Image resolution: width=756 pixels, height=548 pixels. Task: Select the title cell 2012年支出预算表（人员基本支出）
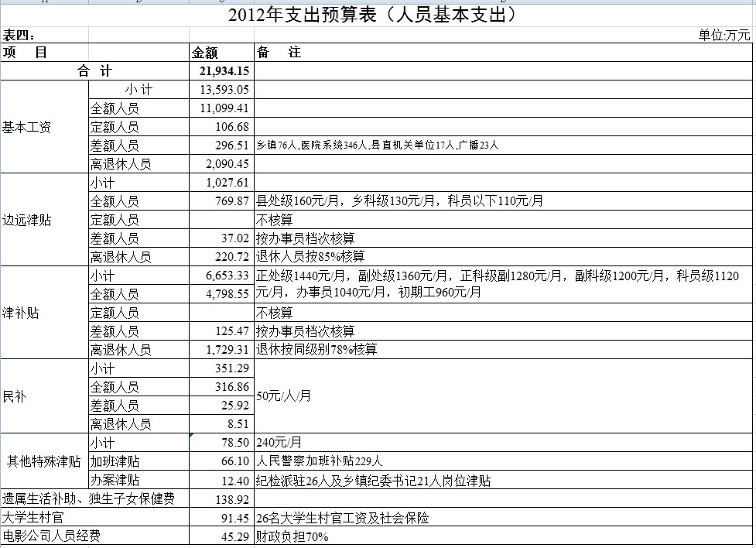click(x=371, y=15)
